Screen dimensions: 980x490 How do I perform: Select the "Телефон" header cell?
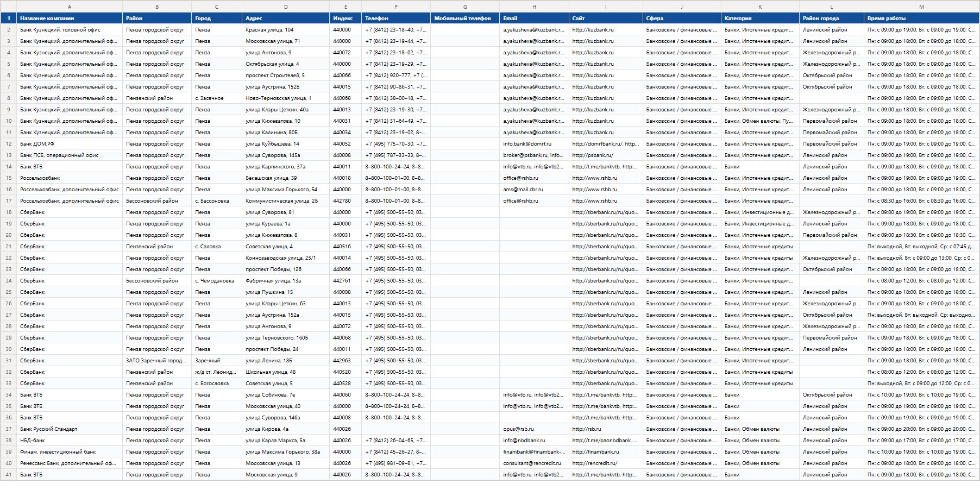pos(396,18)
